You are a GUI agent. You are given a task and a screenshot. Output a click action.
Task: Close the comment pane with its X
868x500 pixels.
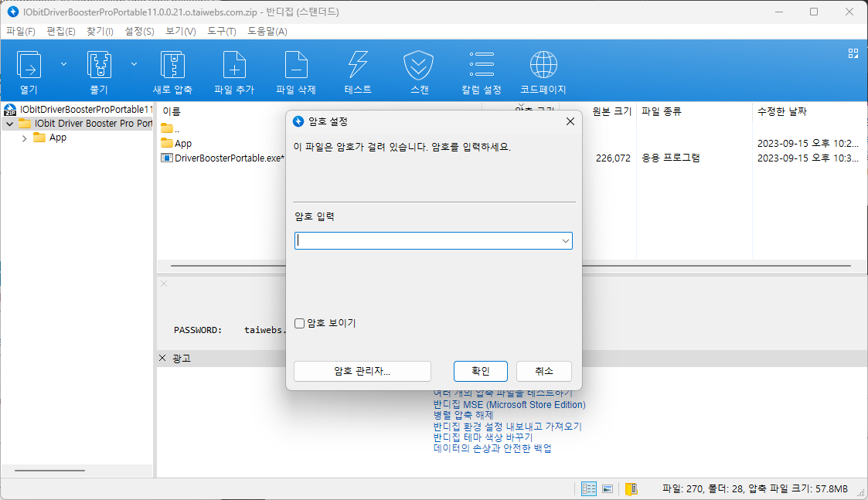[164, 284]
